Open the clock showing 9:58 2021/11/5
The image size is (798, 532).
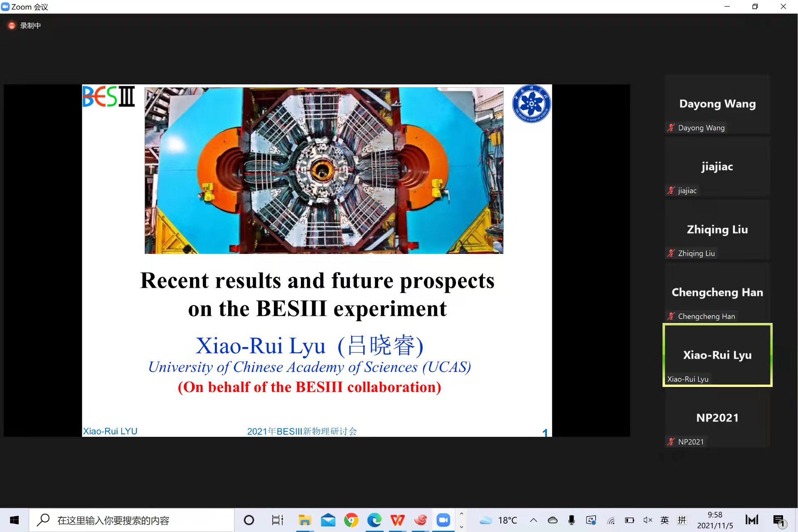coord(715,520)
